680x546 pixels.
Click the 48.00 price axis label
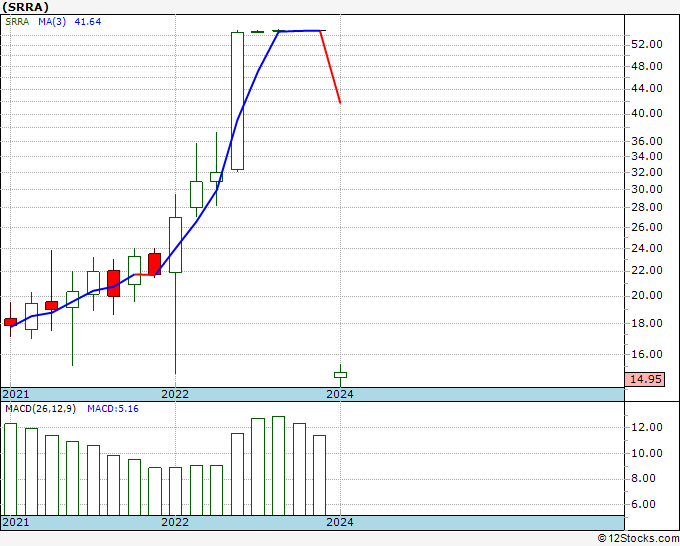[x=647, y=66]
